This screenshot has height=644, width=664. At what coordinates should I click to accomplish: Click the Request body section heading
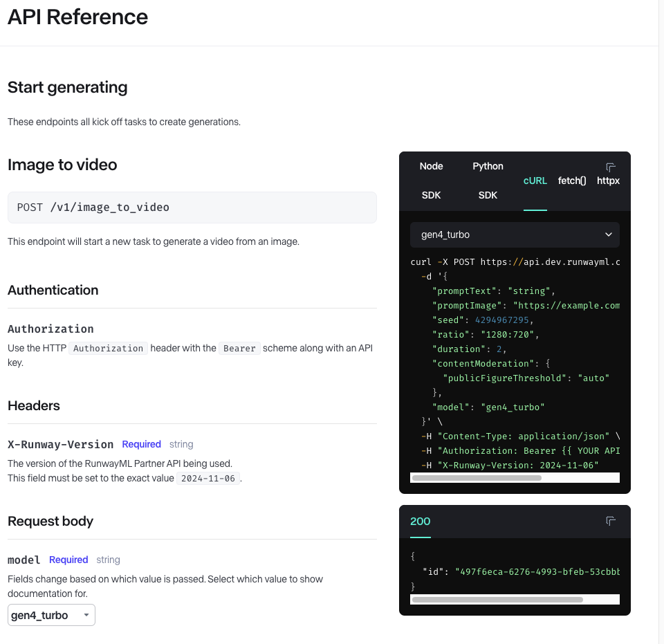tap(50, 521)
